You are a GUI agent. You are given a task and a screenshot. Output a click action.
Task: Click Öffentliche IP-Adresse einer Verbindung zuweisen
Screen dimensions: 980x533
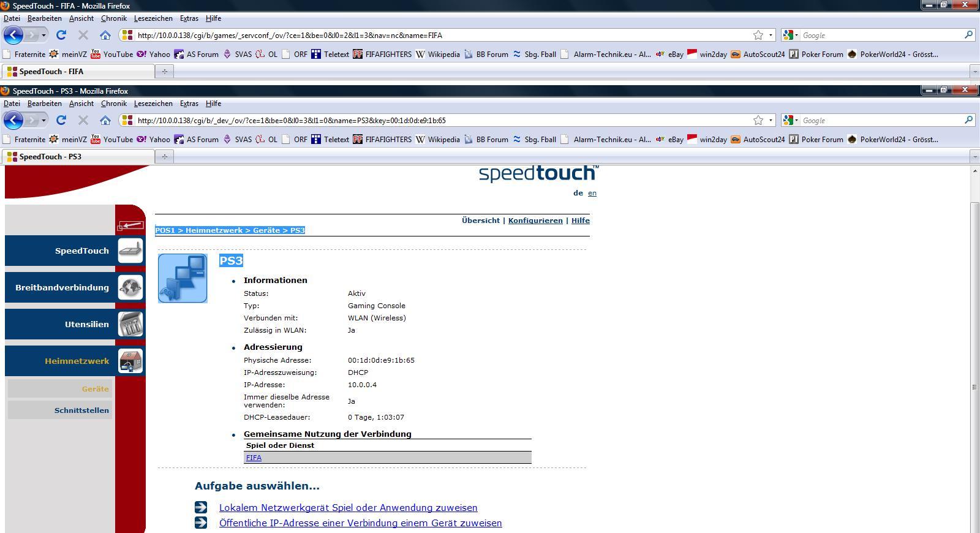(360, 523)
